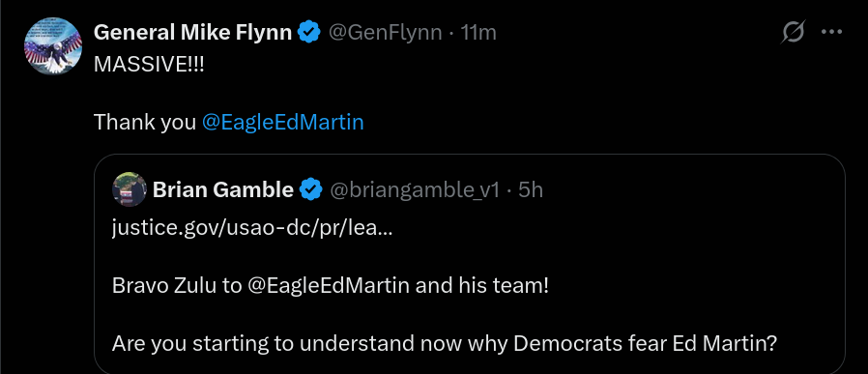Open Brian Gamble's small profile avatar
This screenshot has height=374, width=868.
(x=129, y=189)
